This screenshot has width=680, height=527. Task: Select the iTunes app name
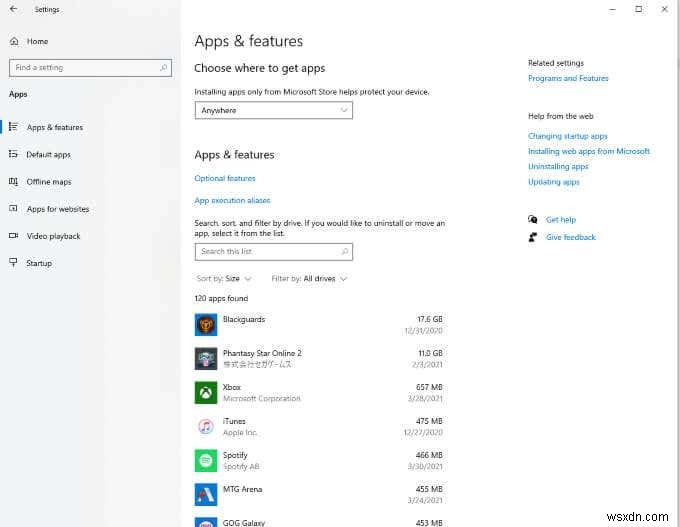coord(234,421)
